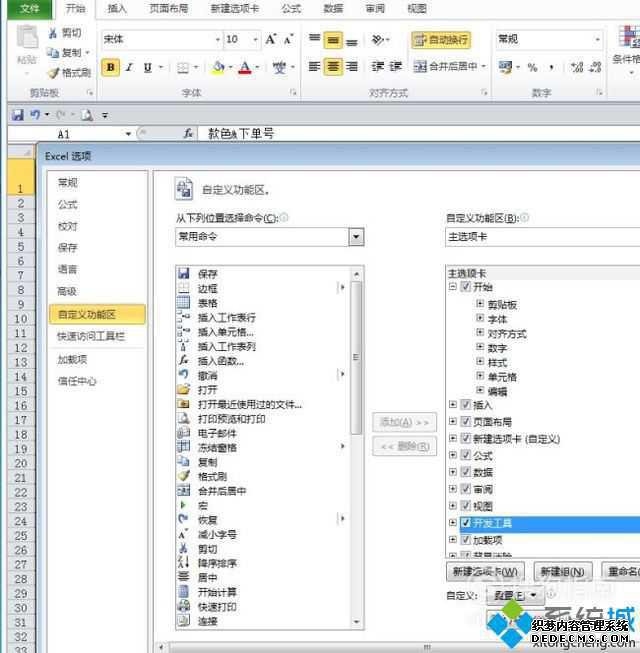This screenshot has height=653, width=640.
Task: Open the 重置 customization dropdown
Action: click(x=515, y=596)
